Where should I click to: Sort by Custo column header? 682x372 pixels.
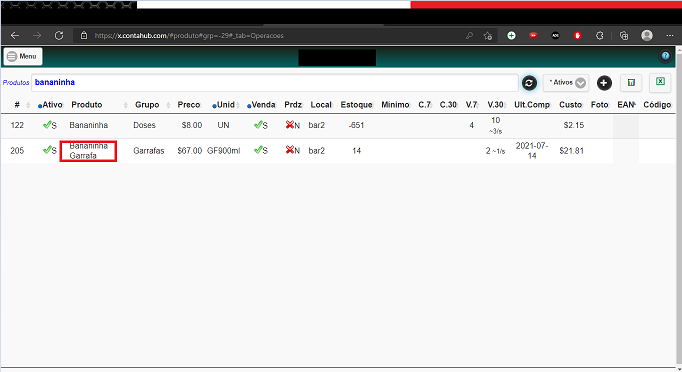click(x=570, y=105)
